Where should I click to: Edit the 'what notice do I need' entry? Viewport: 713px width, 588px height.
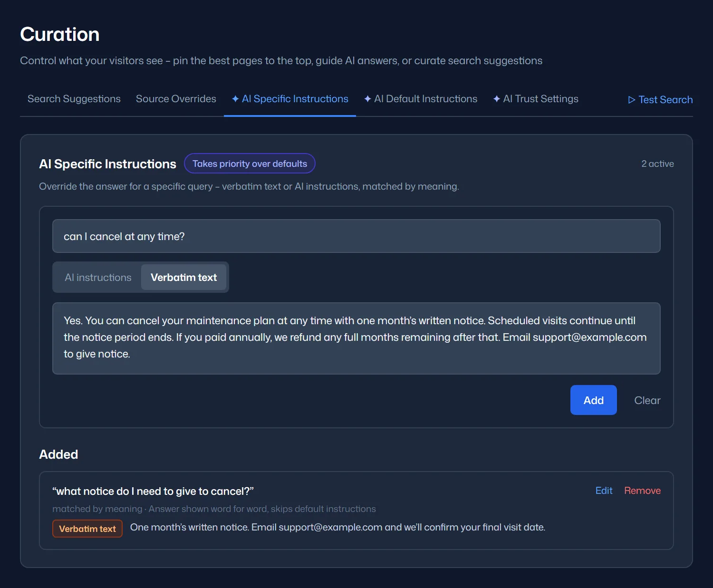point(604,491)
